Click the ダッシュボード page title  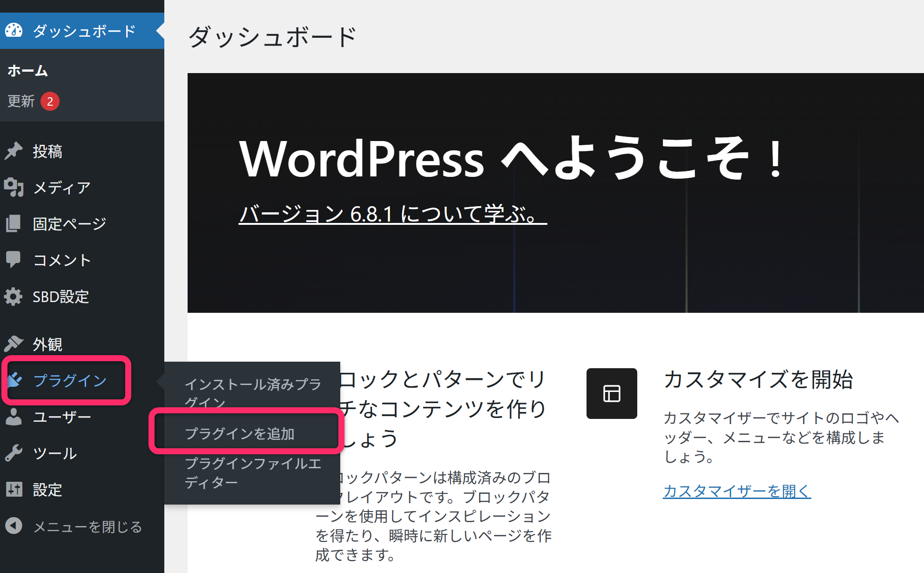(x=272, y=37)
